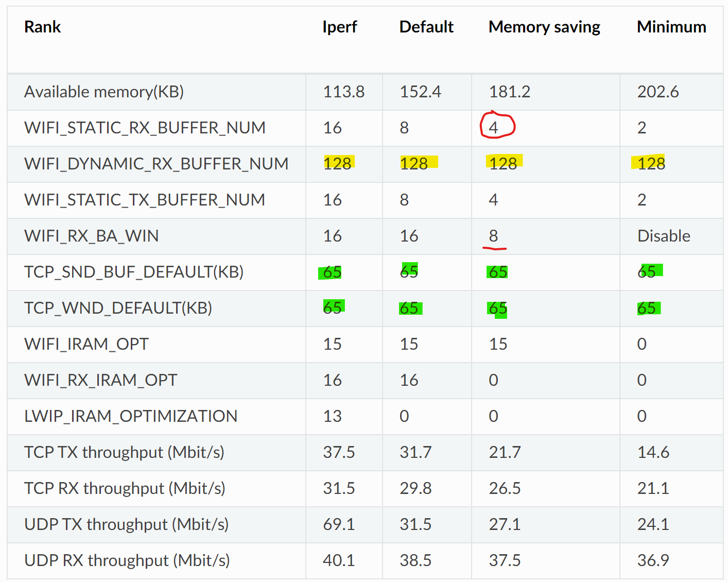Image resolution: width=728 pixels, height=582 pixels.
Task: Select the WIFI_IRAM_OPT row label
Action: [86, 344]
